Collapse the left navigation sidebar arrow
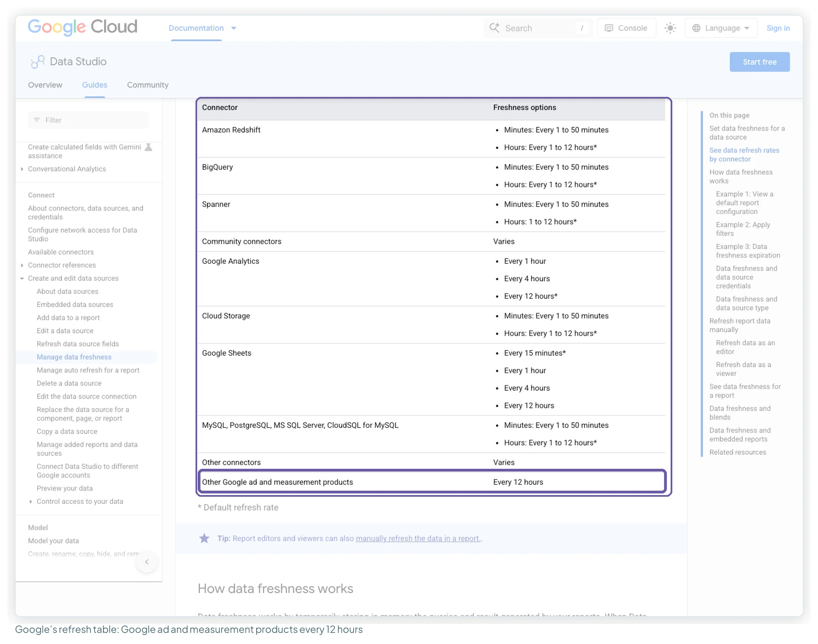The image size is (818, 644). pyautogui.click(x=147, y=562)
